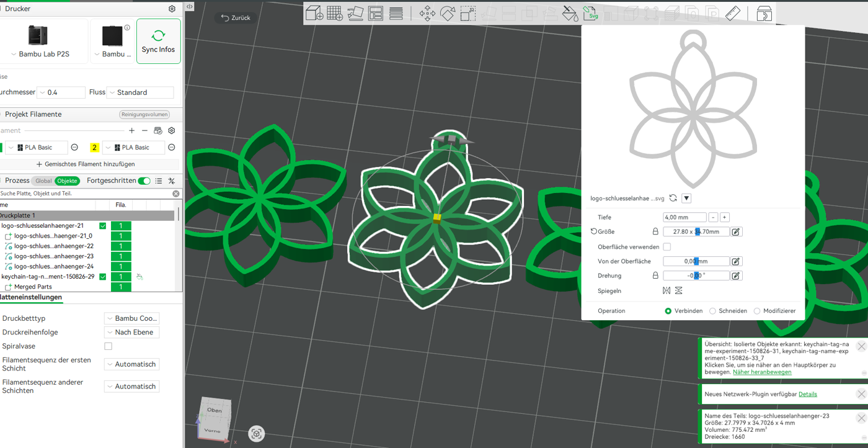Image resolution: width=868 pixels, height=448 pixels.
Task: Reload the SVG file with refresh icon
Action: 673,198
